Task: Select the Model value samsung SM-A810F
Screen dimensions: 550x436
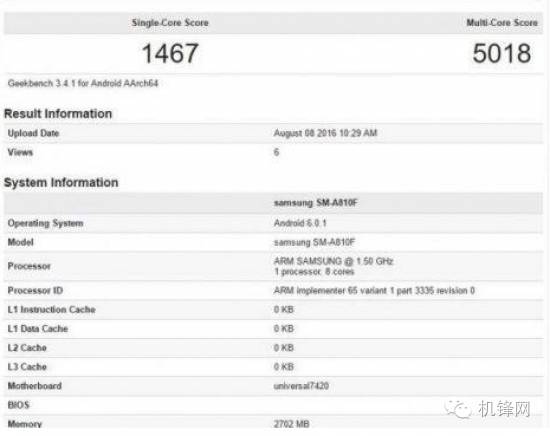Action: (x=315, y=242)
